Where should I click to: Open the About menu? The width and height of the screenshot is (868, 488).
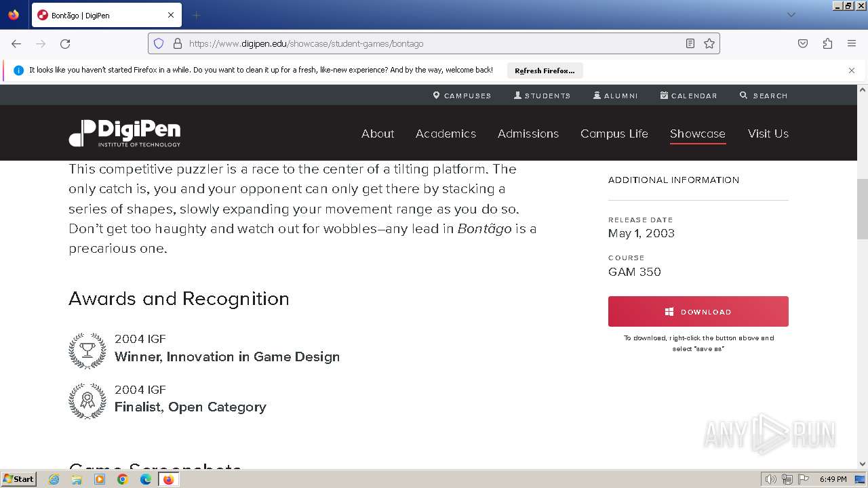(x=378, y=134)
